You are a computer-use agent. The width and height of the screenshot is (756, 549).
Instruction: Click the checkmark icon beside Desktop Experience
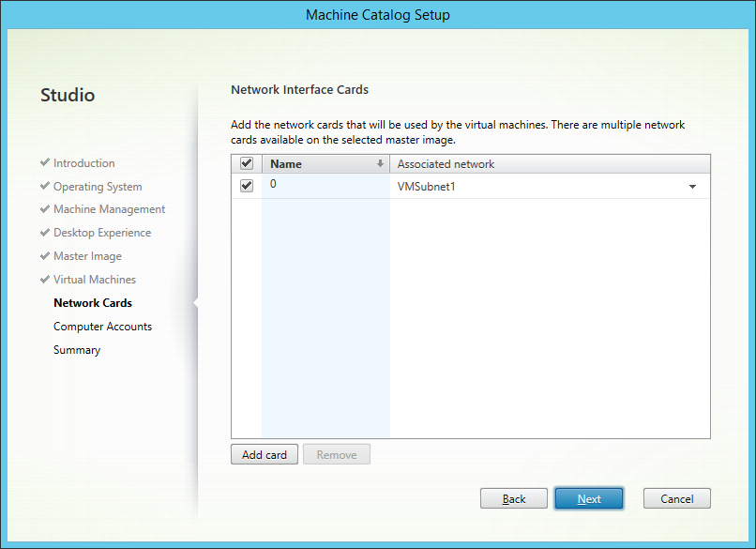click(45, 233)
